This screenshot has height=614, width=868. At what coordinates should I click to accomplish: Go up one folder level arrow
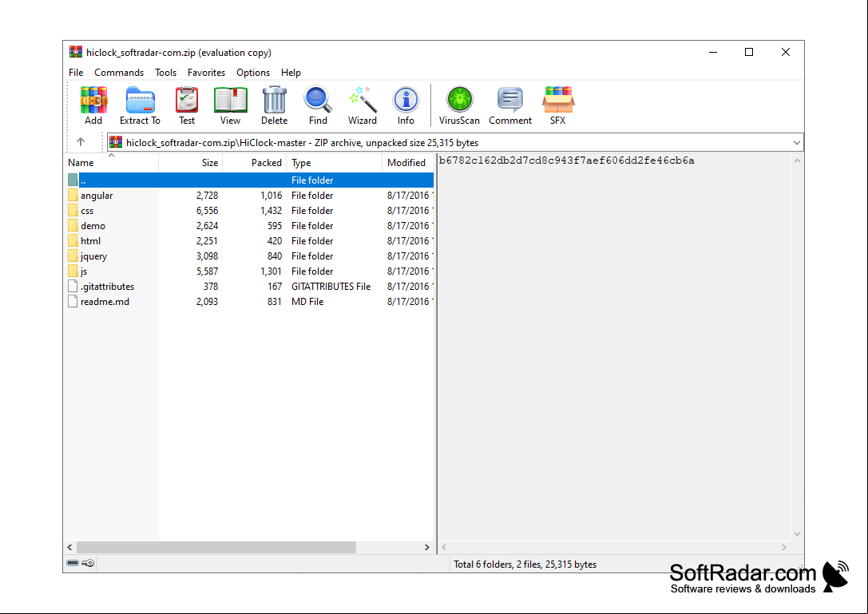tap(81, 142)
